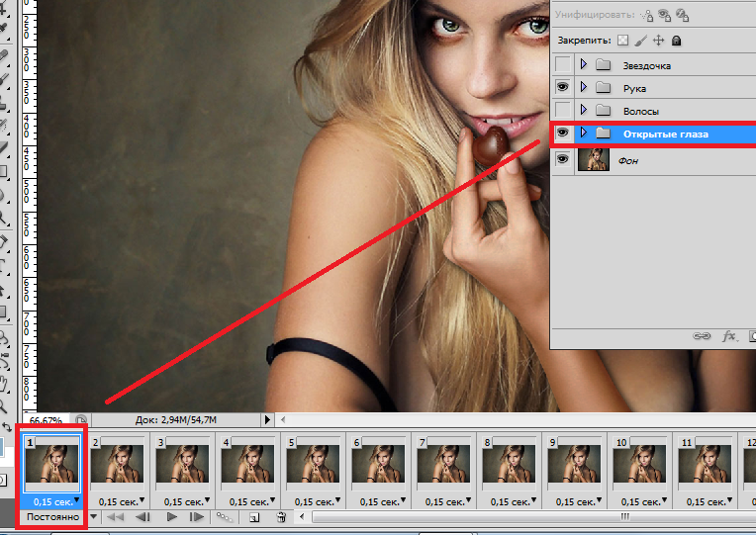Show the Волосы layer group
Image resolution: width=756 pixels, height=535 pixels.
pos(563,111)
